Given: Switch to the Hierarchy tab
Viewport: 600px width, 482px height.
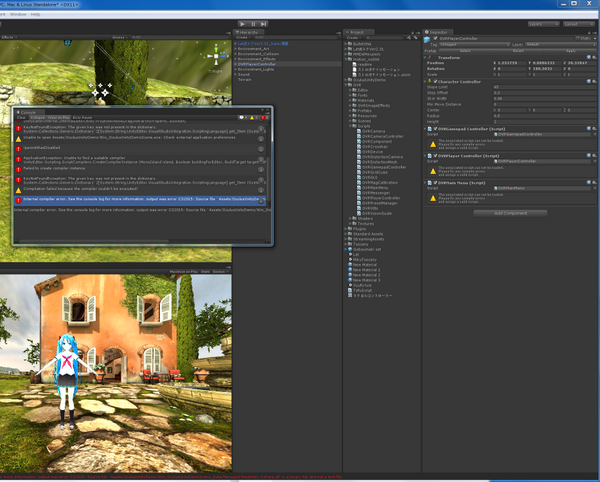Looking at the screenshot, I should pos(247,32).
